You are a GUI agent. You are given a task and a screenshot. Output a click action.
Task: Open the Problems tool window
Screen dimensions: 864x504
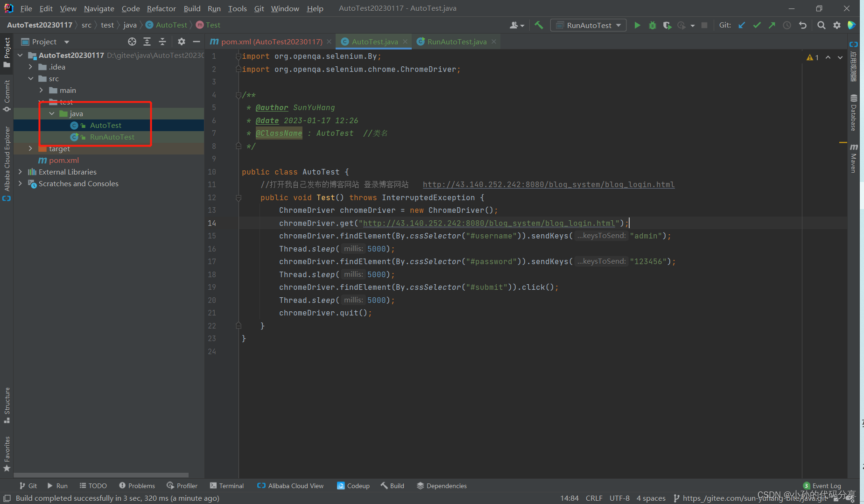[x=137, y=486]
